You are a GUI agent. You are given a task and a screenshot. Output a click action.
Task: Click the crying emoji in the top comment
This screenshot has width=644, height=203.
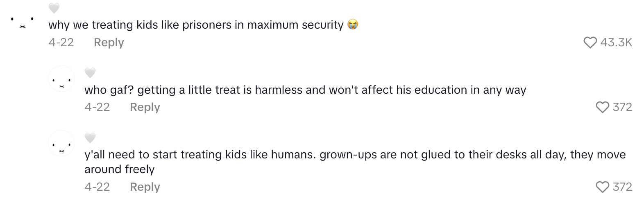coord(352,25)
